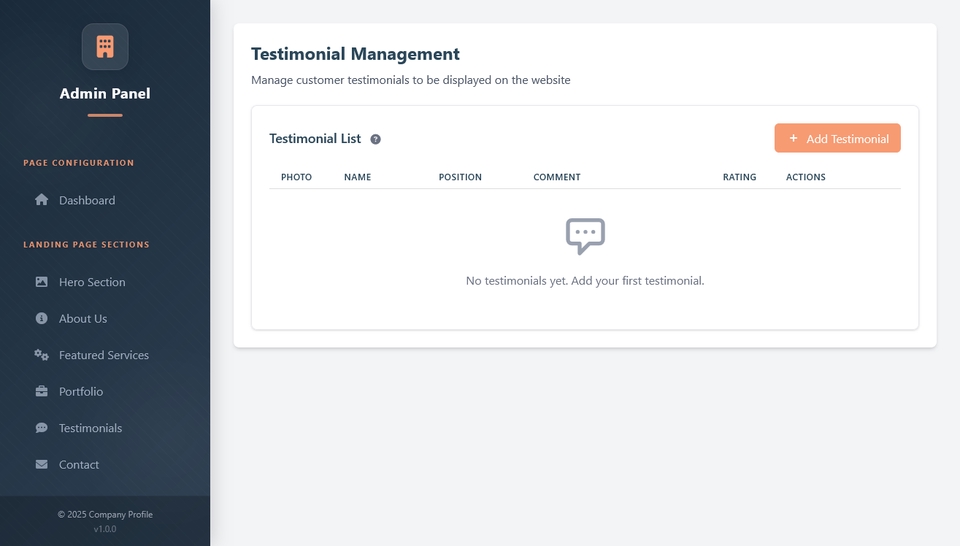Click the Portfolio briefcase icon
Screen dimensions: 960x546
coord(42,392)
